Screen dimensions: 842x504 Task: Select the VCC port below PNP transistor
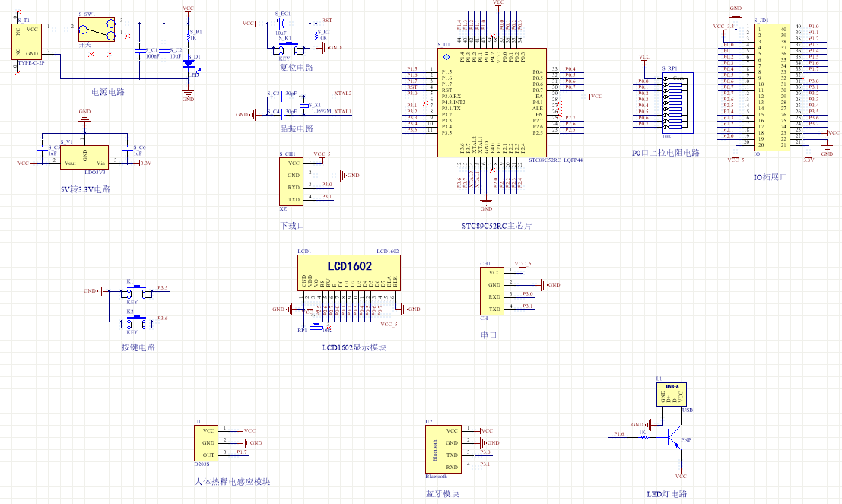[x=680, y=474]
